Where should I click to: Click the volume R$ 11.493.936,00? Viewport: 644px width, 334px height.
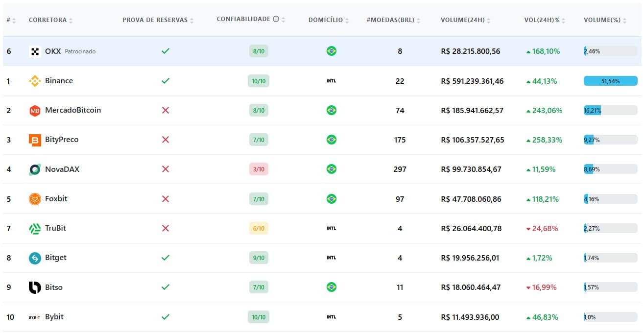[x=470, y=317]
